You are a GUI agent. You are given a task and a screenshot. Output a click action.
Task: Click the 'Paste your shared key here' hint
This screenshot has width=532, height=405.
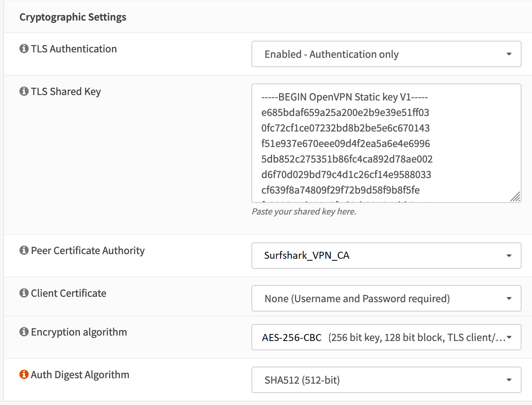click(304, 212)
